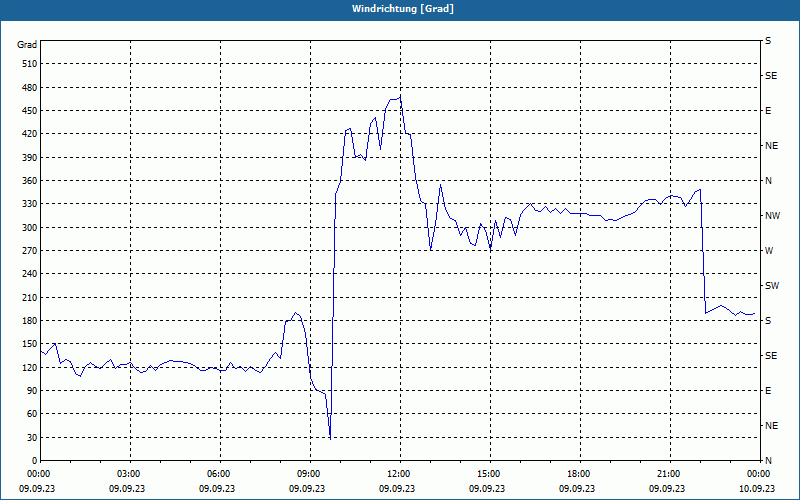Select the 240 y-axis value
The height and width of the screenshot is (500, 800).
point(30,274)
